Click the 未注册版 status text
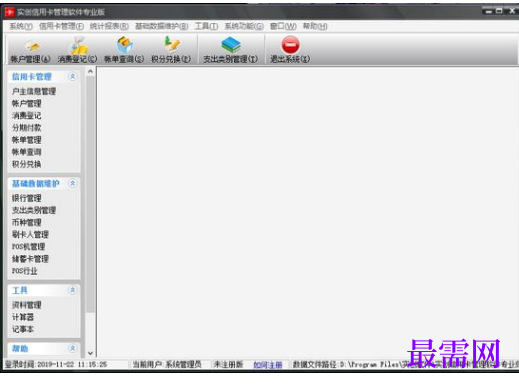The width and height of the screenshot is (519, 385). (x=228, y=365)
